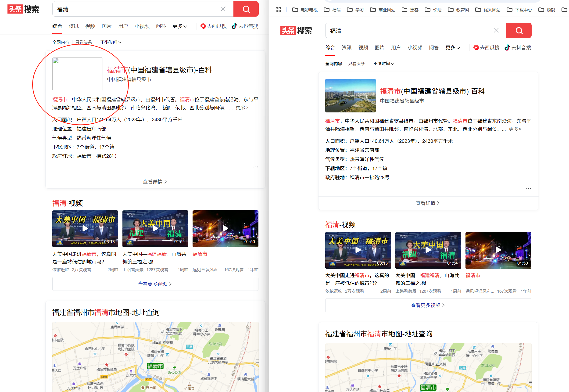Play the 01:54 video in left window
569x392 pixels.
click(155, 229)
